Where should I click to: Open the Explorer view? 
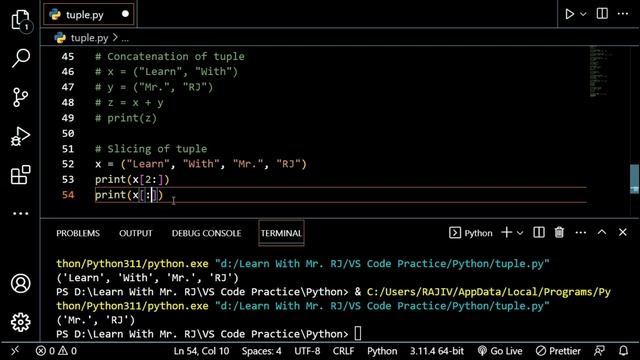[20, 20]
